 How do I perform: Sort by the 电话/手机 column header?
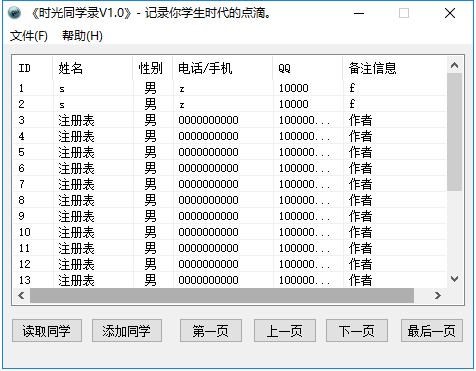pyautogui.click(x=222, y=68)
